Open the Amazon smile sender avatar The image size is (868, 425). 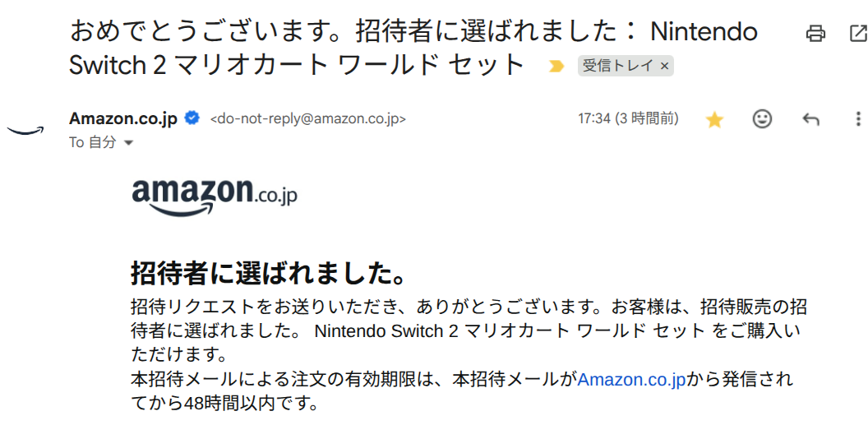(x=25, y=131)
